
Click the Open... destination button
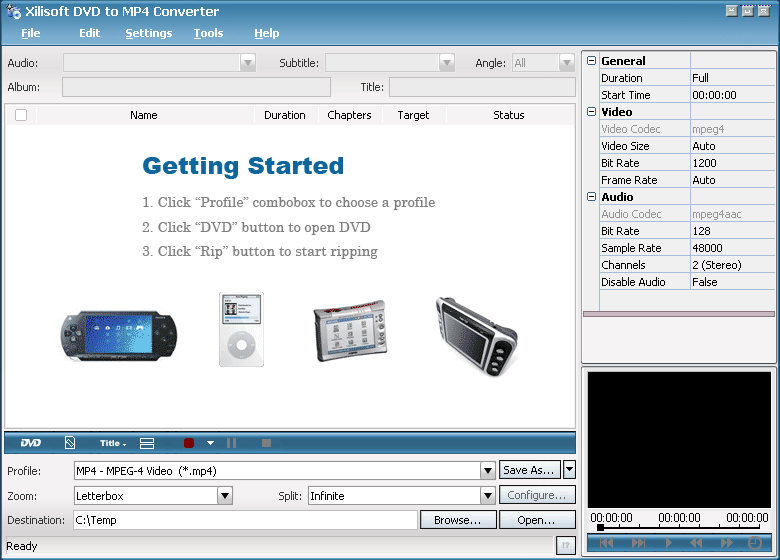(537, 520)
